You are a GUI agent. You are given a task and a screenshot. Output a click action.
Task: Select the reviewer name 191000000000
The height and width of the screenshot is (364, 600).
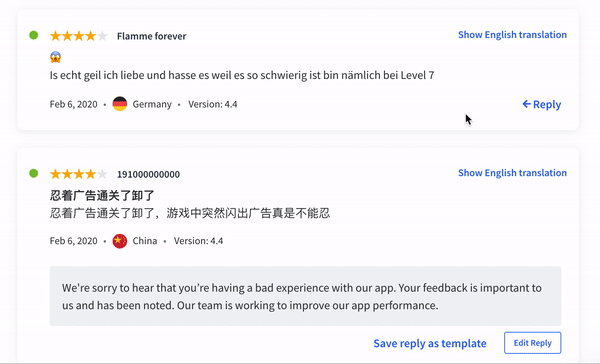tap(148, 175)
